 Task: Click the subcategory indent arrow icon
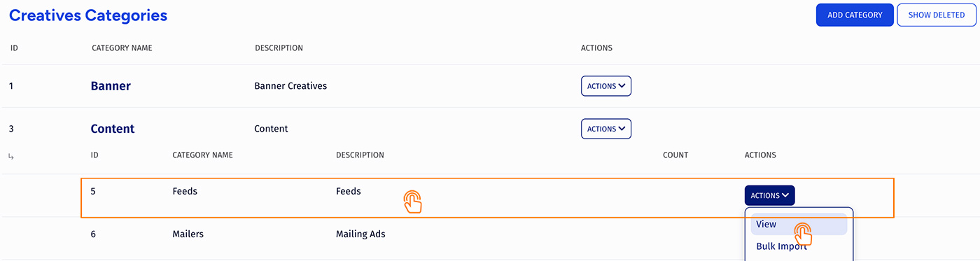pyautogui.click(x=10, y=155)
